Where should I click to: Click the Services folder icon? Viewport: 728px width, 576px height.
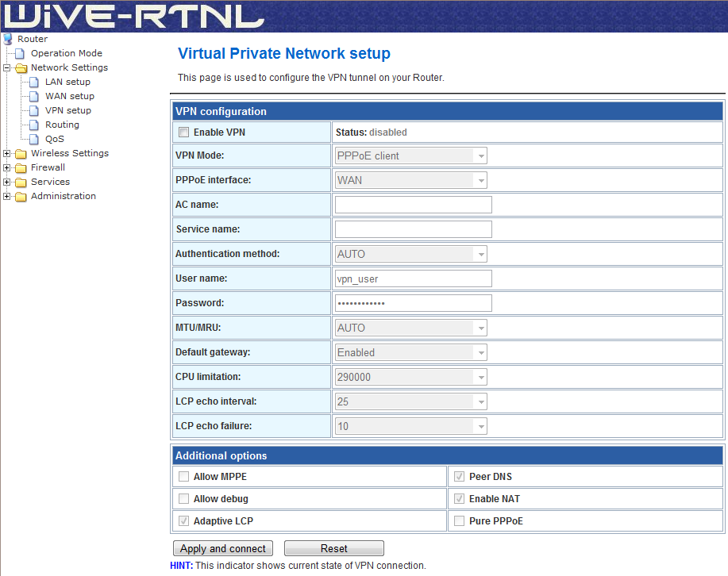click(x=21, y=182)
